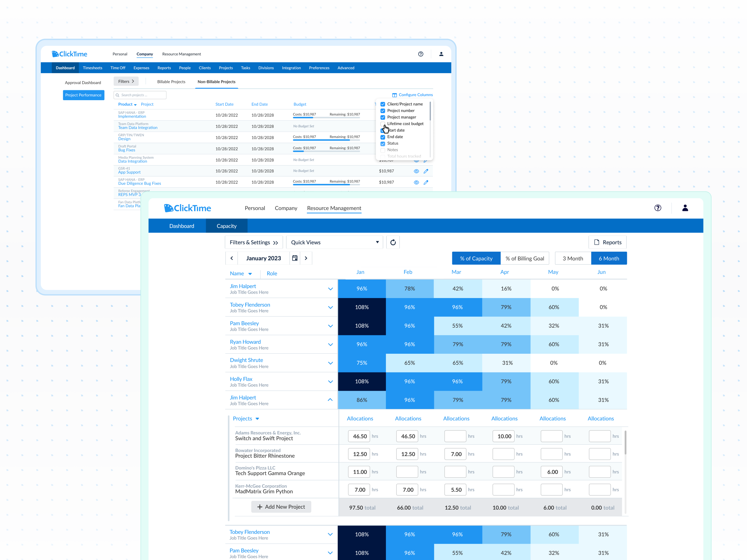Screen dimensions: 747x560
Task: Advance to the next month with the right arrow
Action: [x=306, y=258]
